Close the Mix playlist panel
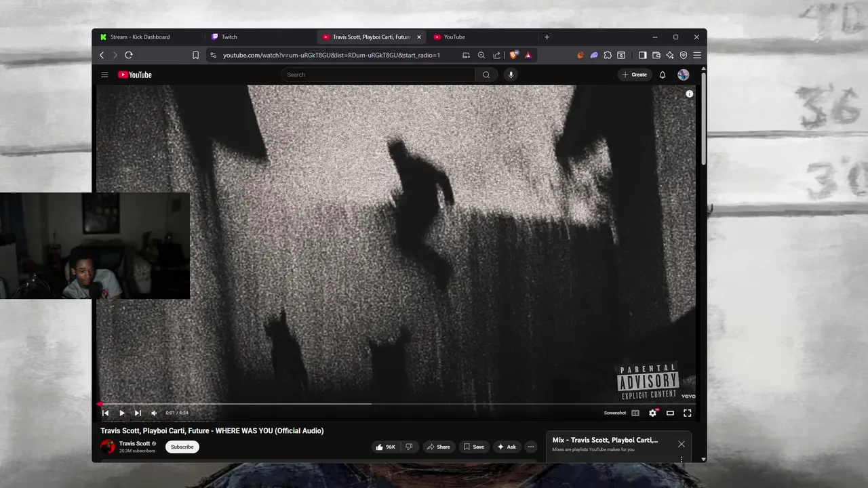Viewport: 868px width, 488px height. point(681,444)
